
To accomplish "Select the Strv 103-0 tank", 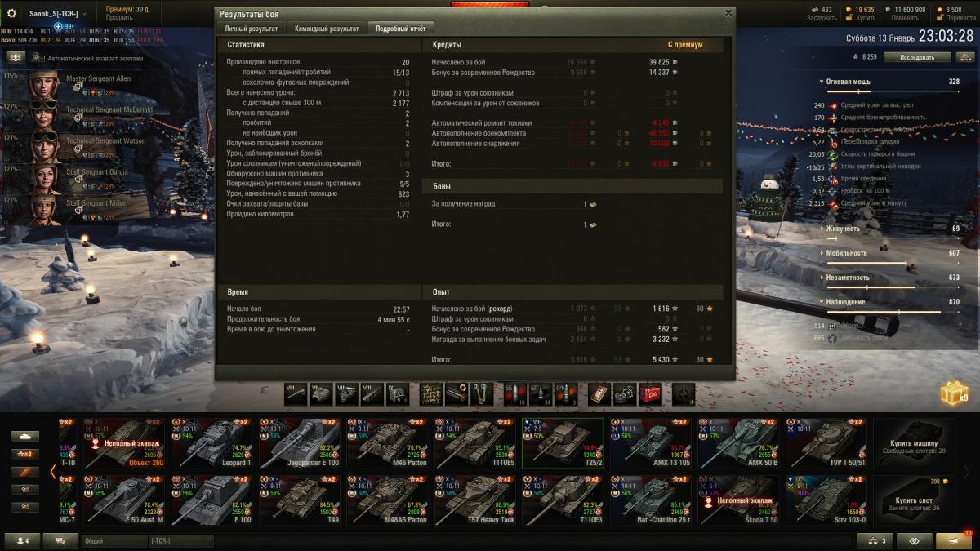I will 826,500.
